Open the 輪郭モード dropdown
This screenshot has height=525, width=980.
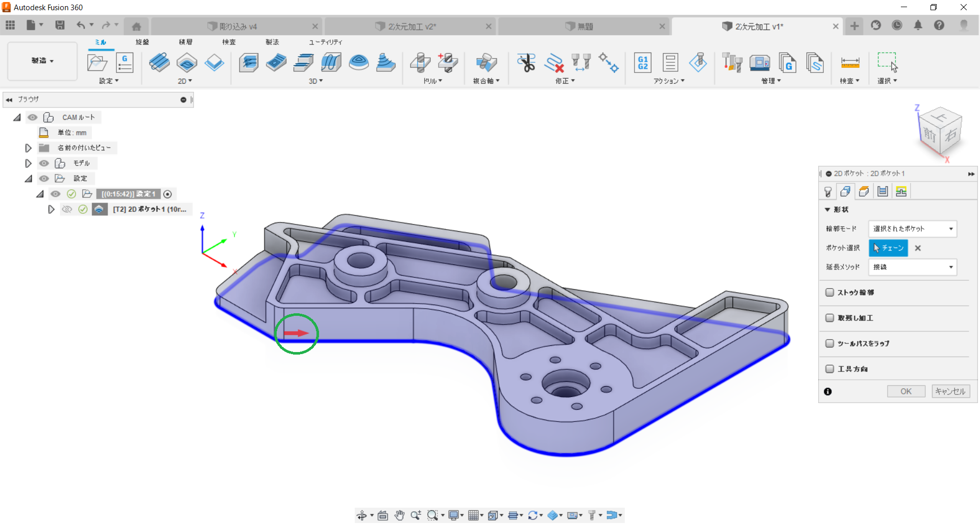tap(912, 229)
